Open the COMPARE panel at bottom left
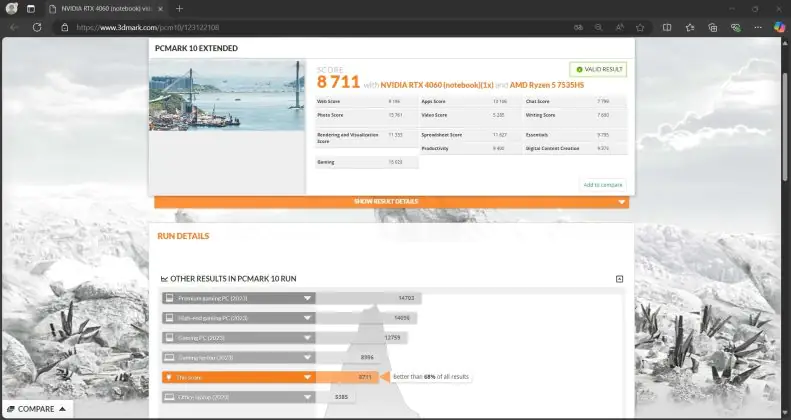791x420 pixels. tap(37, 409)
